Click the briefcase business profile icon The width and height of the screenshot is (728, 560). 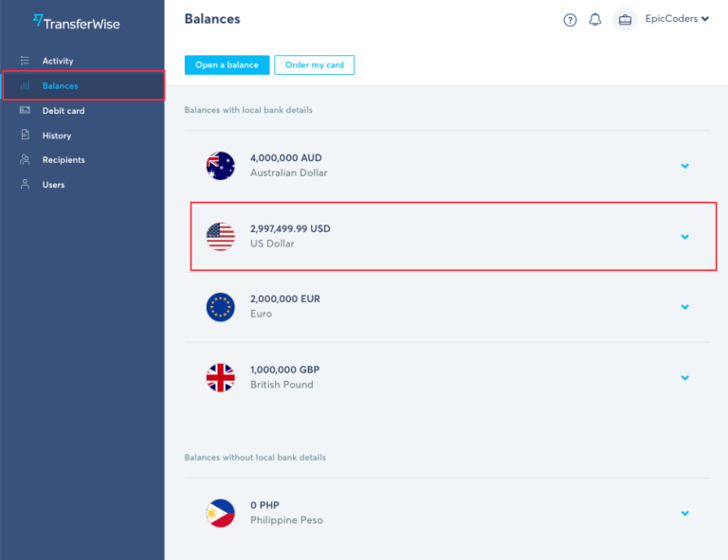coord(625,20)
